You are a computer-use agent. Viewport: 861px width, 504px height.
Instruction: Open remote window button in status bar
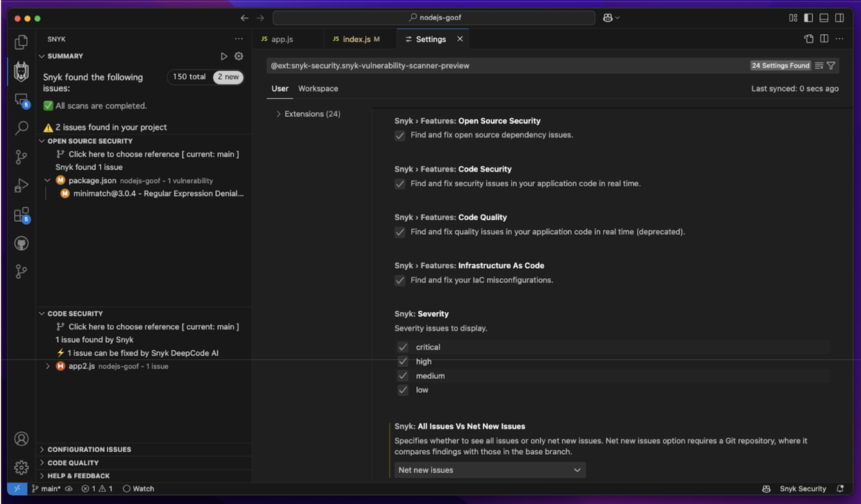click(x=17, y=489)
